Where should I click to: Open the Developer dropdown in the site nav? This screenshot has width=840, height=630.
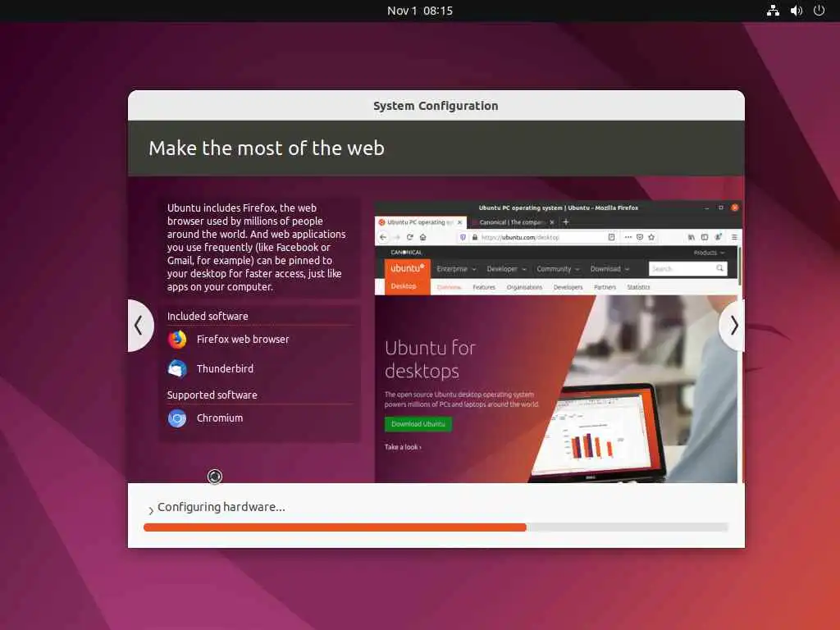pyautogui.click(x=506, y=269)
